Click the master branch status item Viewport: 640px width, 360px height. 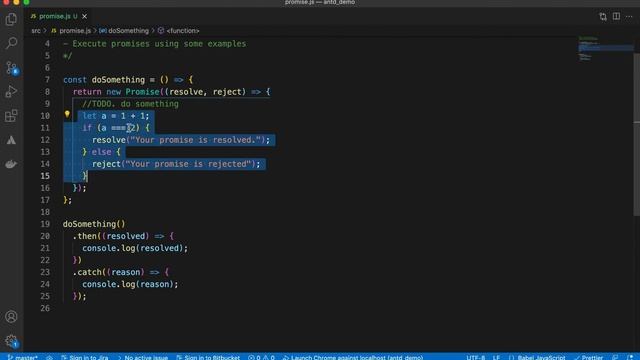click(x=23, y=357)
